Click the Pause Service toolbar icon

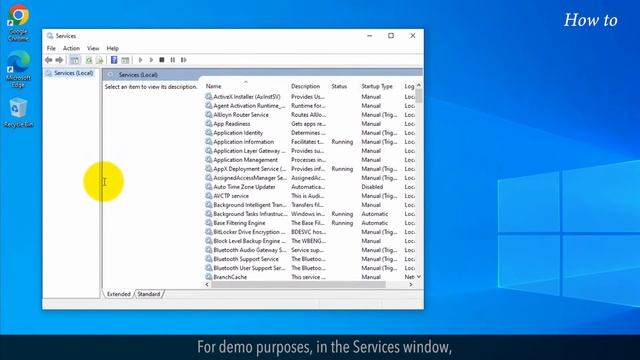pyautogui.click(x=173, y=60)
